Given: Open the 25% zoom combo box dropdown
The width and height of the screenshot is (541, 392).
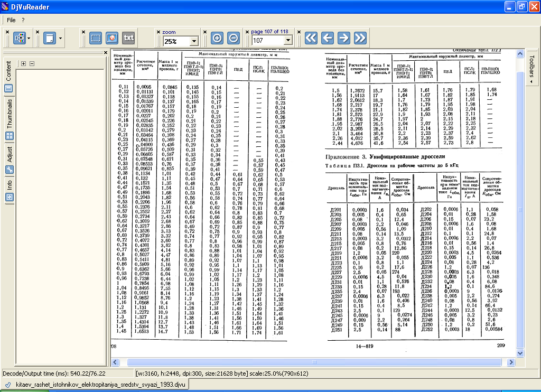Looking at the screenshot, I should [194, 41].
